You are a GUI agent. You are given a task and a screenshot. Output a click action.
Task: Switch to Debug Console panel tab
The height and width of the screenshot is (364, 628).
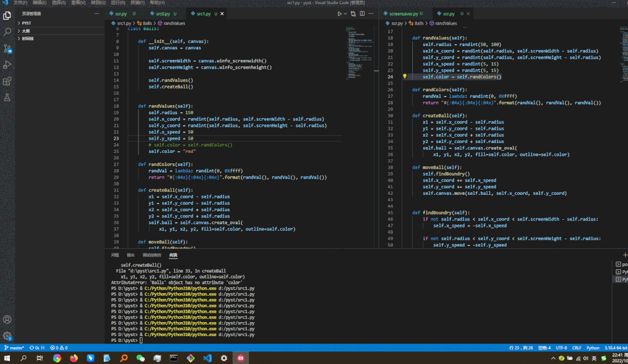click(152, 255)
